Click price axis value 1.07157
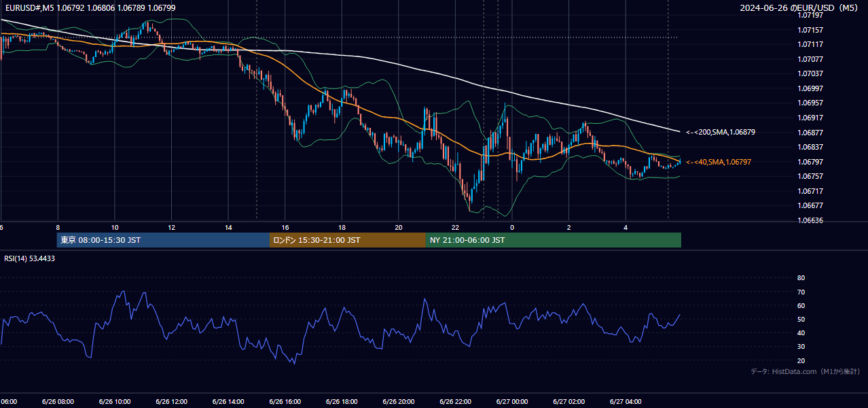Screen dimensions: 868x408 (810, 30)
